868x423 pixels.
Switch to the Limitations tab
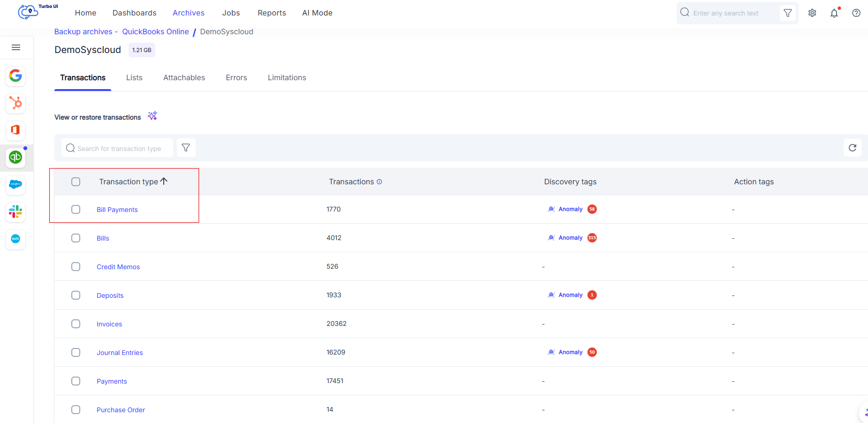(287, 78)
